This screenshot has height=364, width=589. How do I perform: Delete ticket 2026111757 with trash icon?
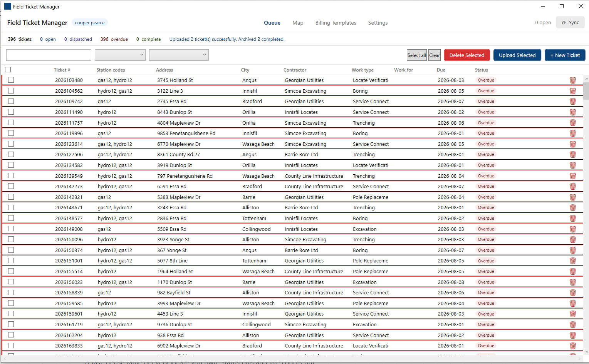pos(573,123)
